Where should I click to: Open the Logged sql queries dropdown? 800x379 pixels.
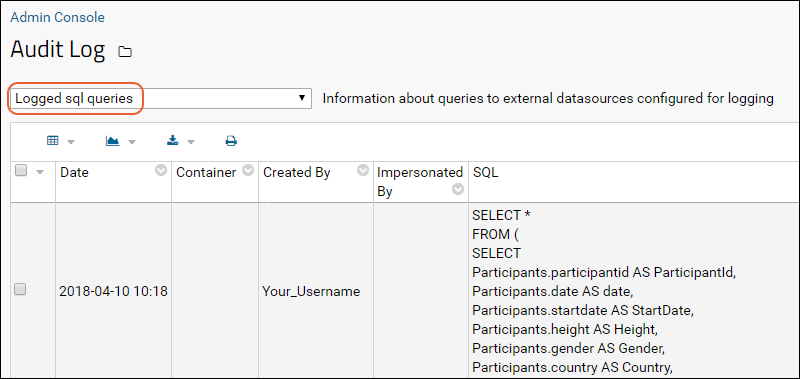pos(161,98)
